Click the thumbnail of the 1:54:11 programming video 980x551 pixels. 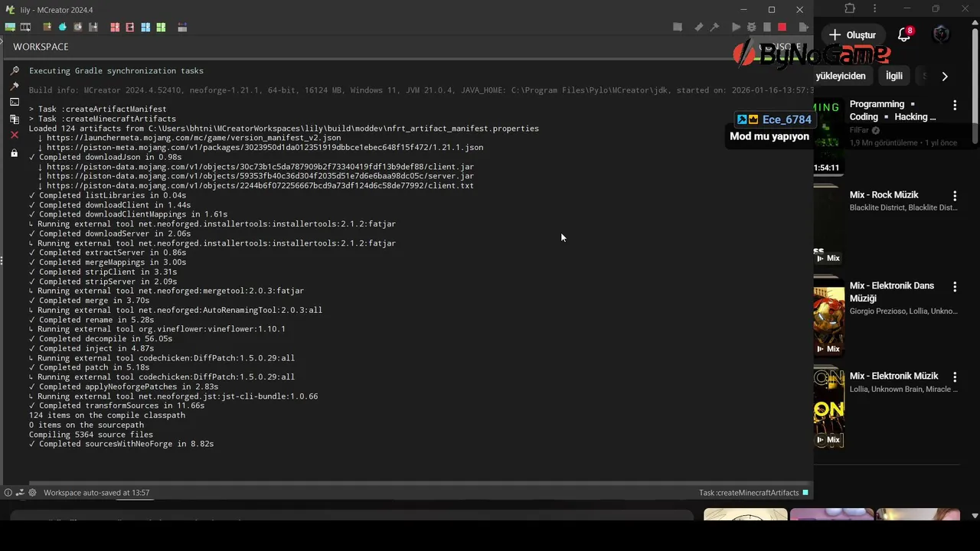[x=828, y=136]
